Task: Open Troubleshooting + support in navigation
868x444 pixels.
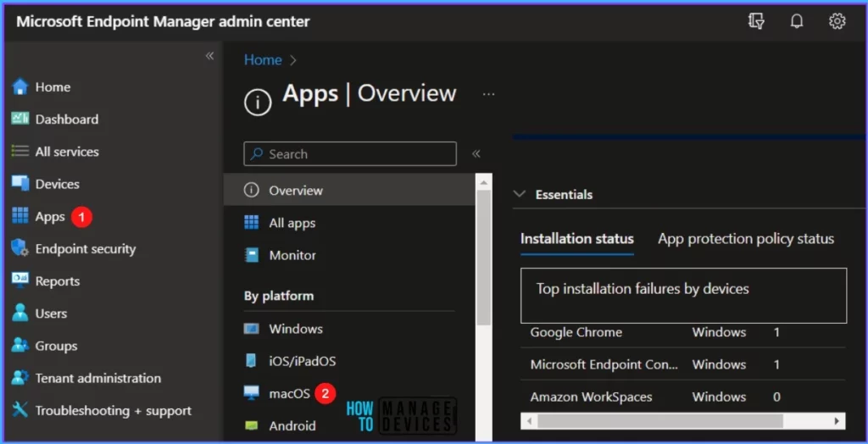Action: pyautogui.click(x=114, y=410)
